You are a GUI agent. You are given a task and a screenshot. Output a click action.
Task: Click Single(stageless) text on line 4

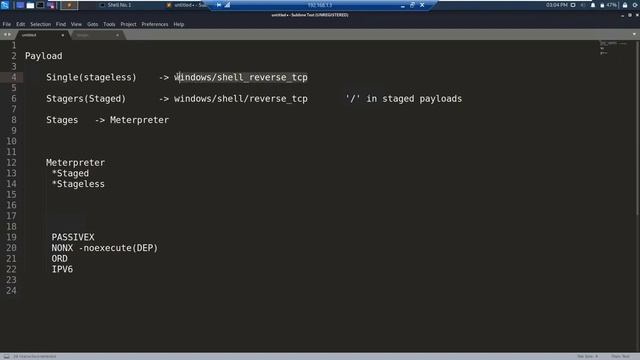[91, 77]
